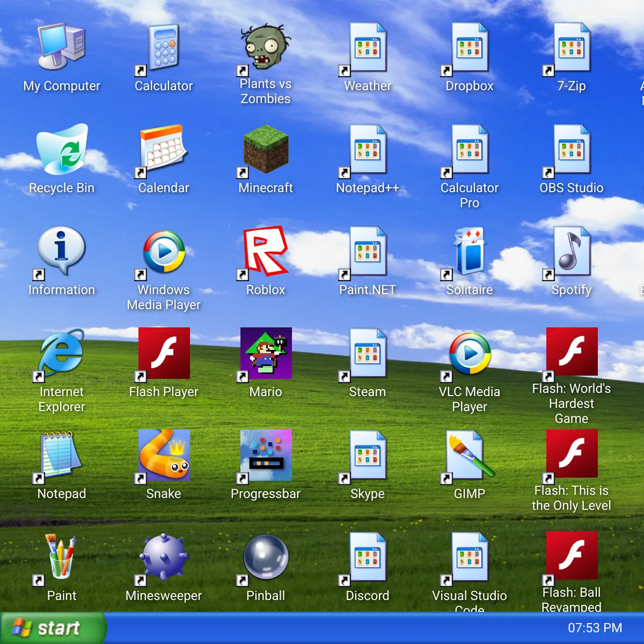644x644 pixels.
Task: Open the Progressbar game icon
Action: click(266, 455)
